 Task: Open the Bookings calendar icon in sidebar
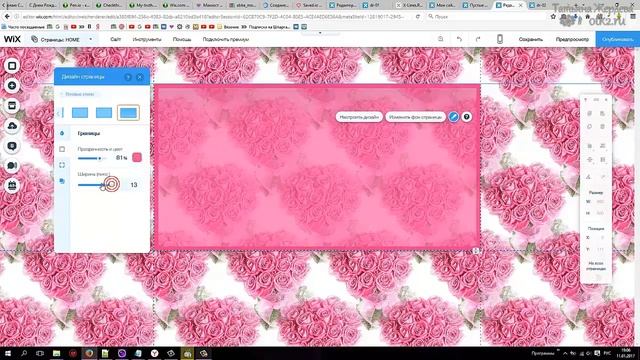(x=12, y=185)
